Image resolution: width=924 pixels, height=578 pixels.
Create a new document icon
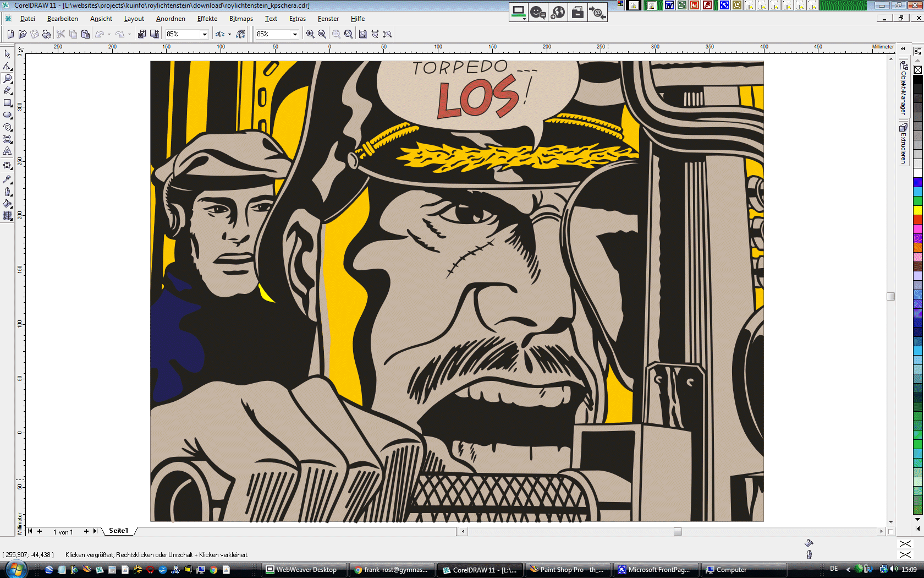point(10,34)
